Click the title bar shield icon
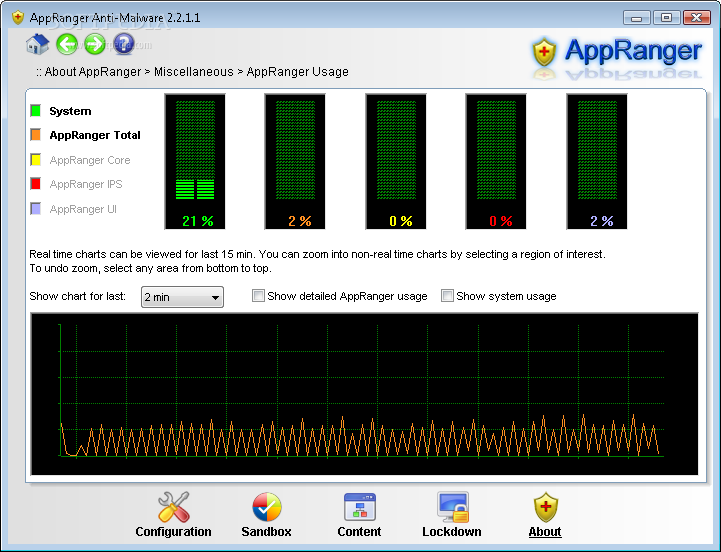Image resolution: width=721 pixels, height=552 pixels. click(18, 18)
